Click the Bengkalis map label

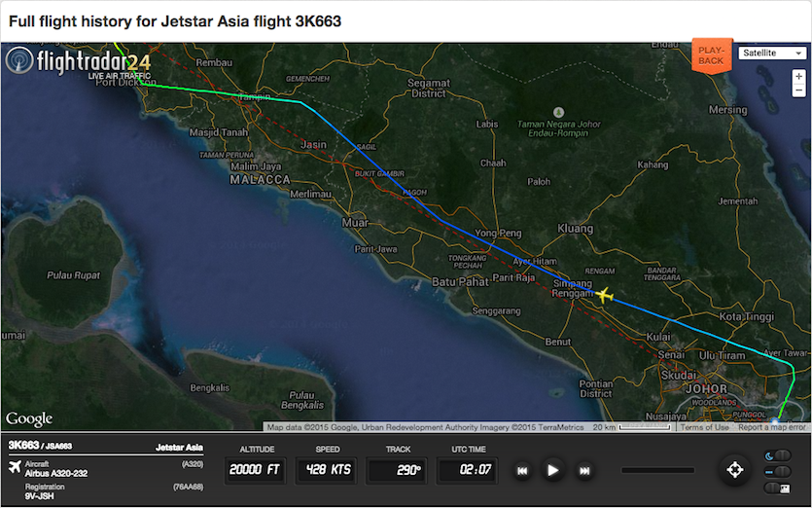point(209,387)
